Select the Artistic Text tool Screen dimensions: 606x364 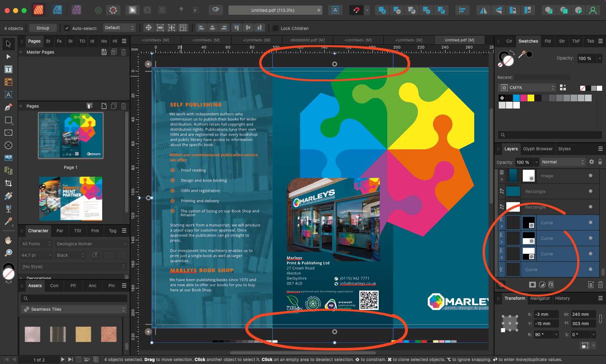8,95
